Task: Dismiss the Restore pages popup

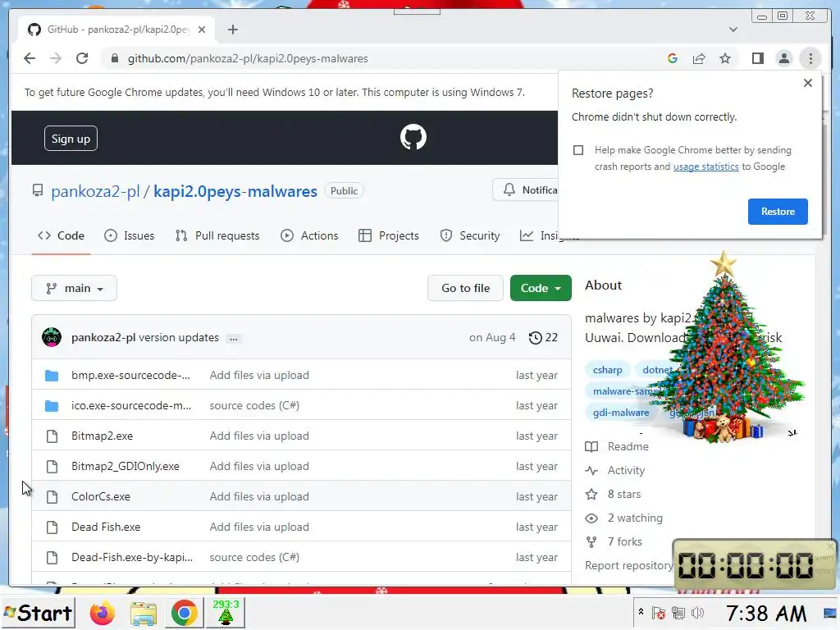Action: (808, 83)
